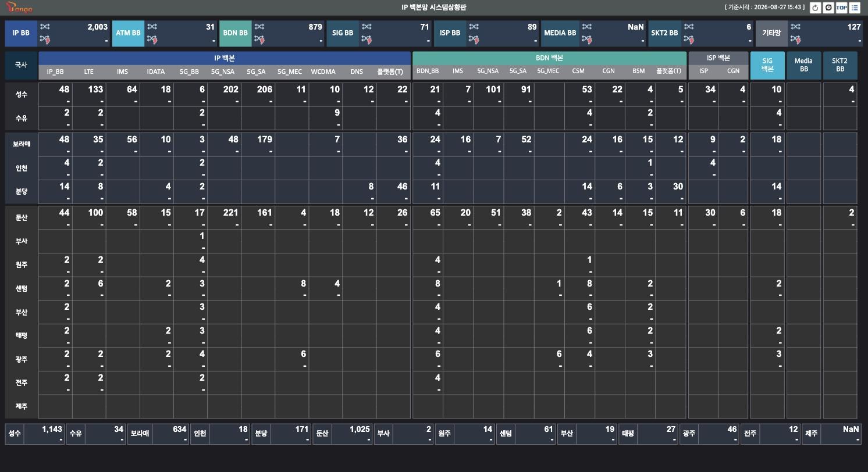Click the TOP icon button

[841, 8]
